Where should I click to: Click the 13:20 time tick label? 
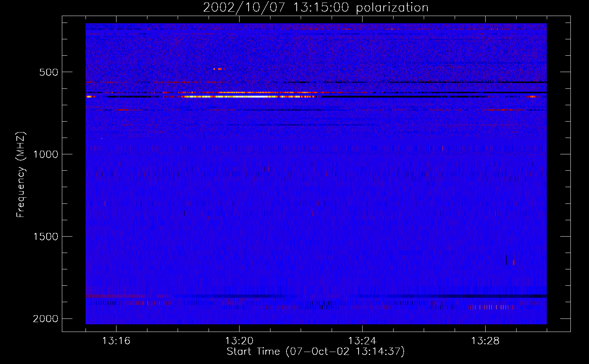[x=239, y=341]
